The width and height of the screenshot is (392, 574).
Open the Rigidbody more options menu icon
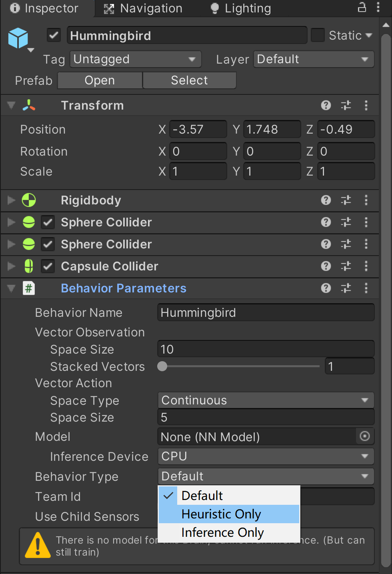(366, 200)
